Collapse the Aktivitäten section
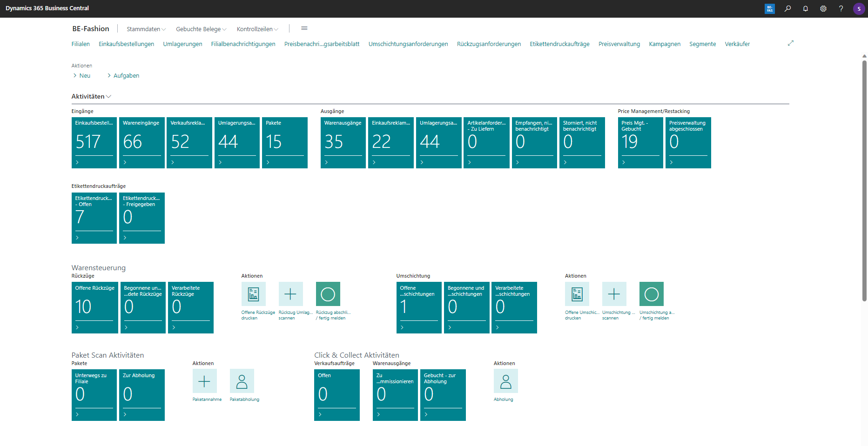Viewport: 868px width, 446px height. pos(91,96)
